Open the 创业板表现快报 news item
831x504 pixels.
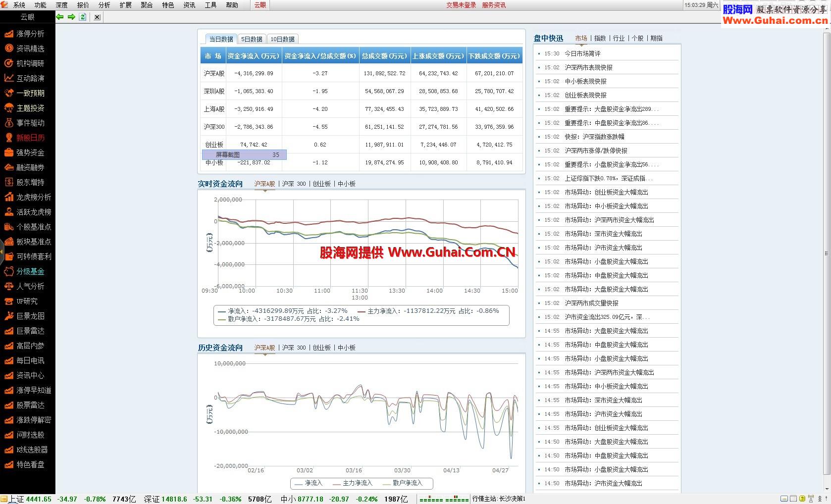click(585, 95)
